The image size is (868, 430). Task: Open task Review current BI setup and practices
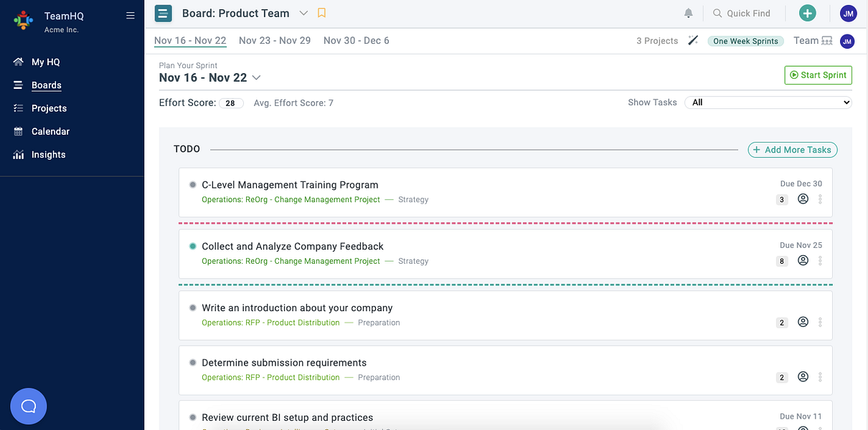pos(287,417)
